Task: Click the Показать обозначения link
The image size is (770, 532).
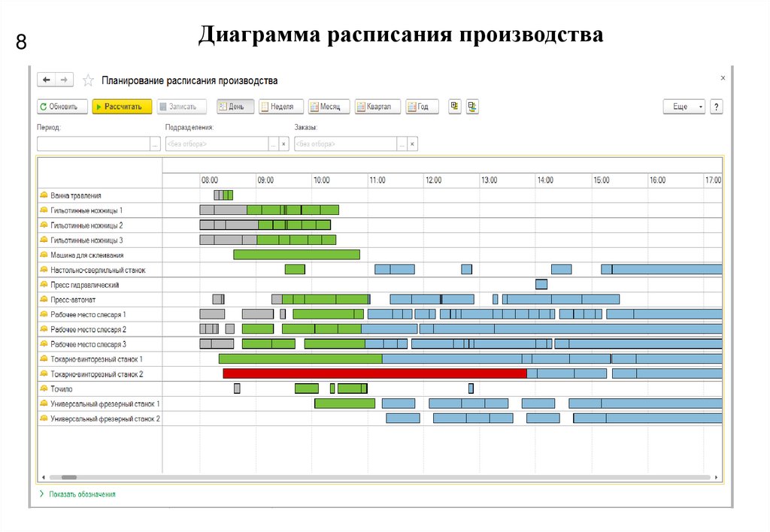Action: (x=82, y=494)
